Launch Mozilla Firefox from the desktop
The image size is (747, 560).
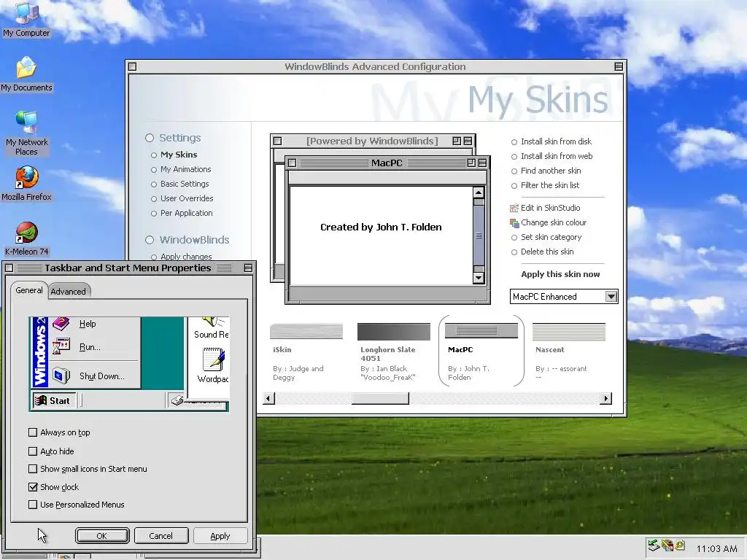coord(26,183)
